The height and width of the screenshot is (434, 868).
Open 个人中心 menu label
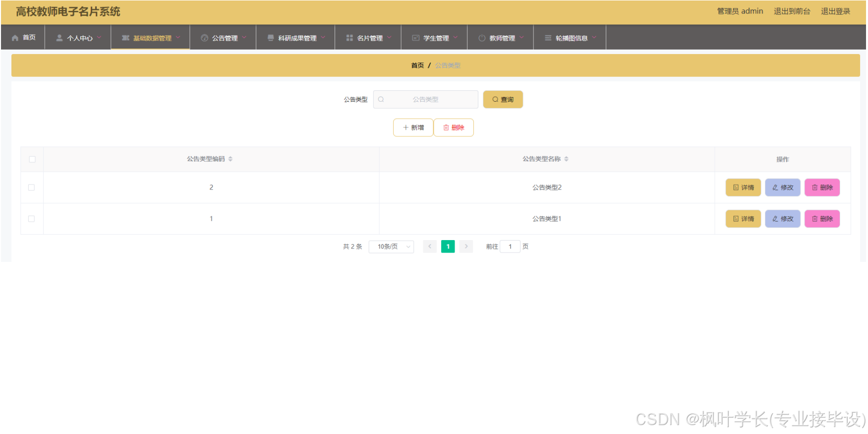(x=80, y=38)
